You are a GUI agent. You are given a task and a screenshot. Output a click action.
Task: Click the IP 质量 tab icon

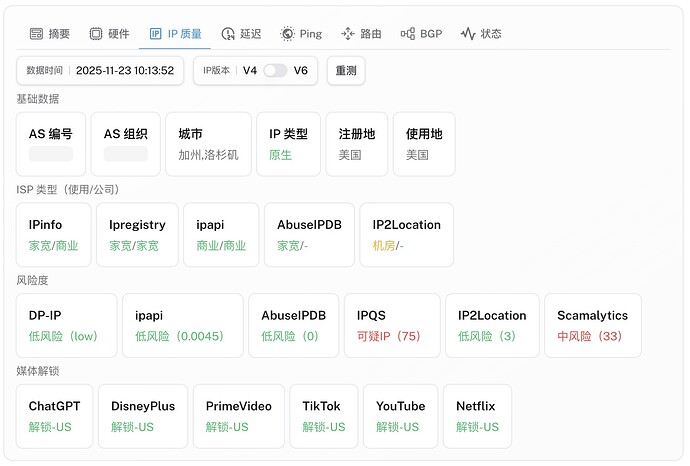pyautogui.click(x=155, y=34)
